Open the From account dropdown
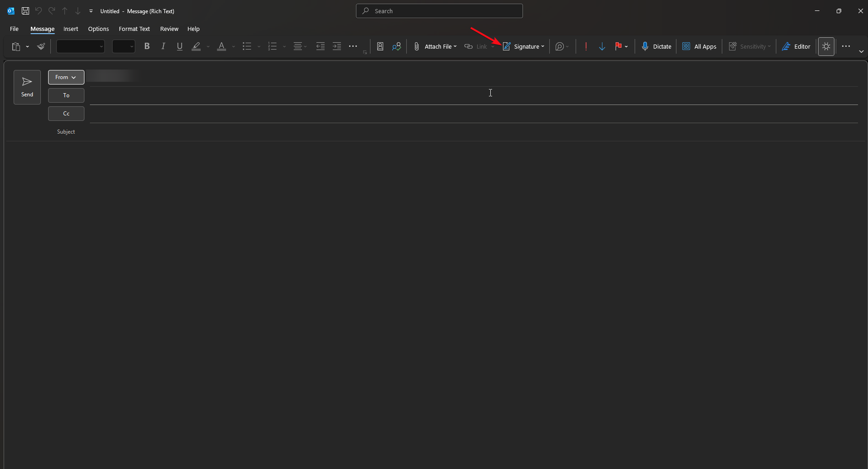 coord(66,77)
